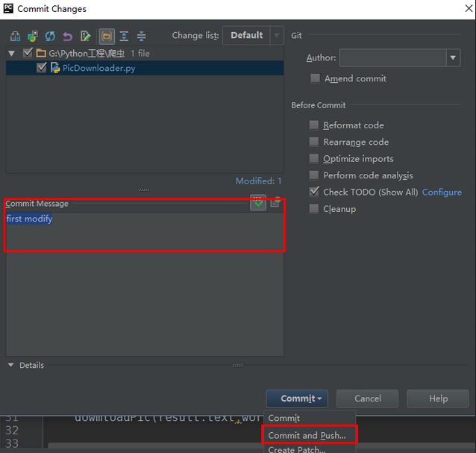Viewport: 476px width, 453px height.
Task: Open the Configure link for TODO
Action: coord(442,192)
